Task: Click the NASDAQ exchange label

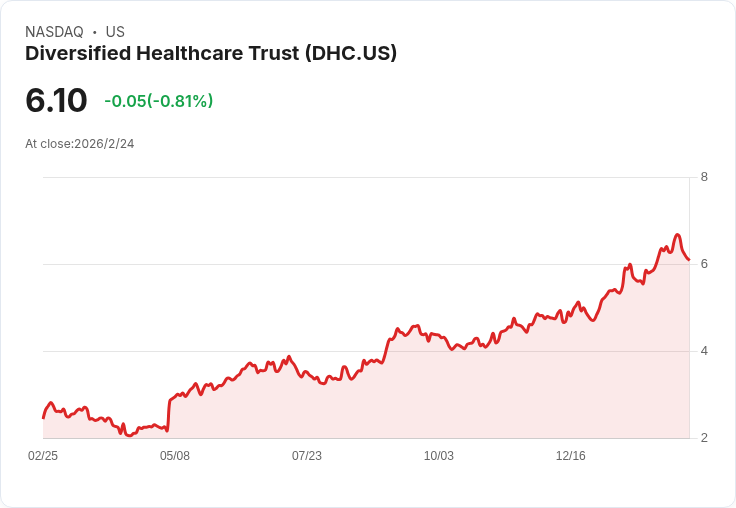Action: pos(54,32)
